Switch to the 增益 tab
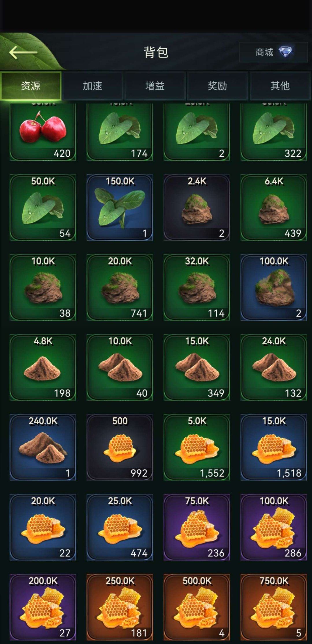The height and width of the screenshot is (644, 312). pos(155,86)
